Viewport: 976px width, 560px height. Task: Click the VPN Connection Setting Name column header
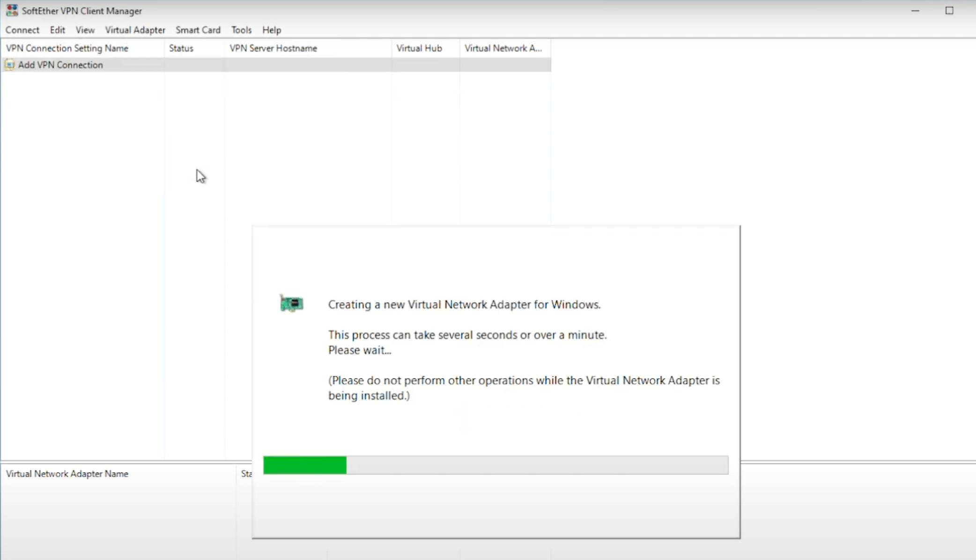pos(67,48)
